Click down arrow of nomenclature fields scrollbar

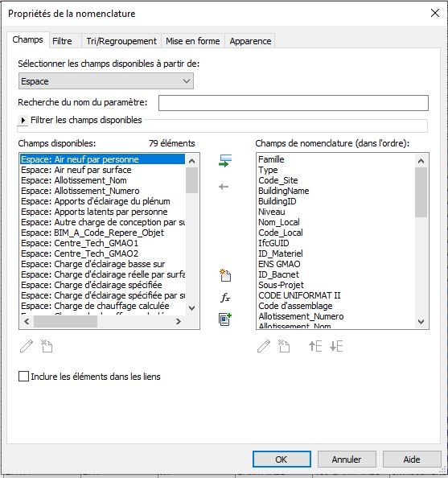coord(421,322)
